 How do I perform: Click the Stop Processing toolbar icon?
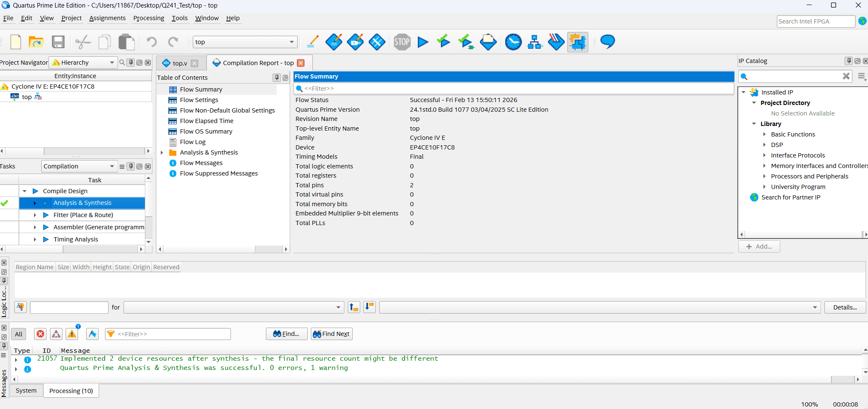(402, 42)
